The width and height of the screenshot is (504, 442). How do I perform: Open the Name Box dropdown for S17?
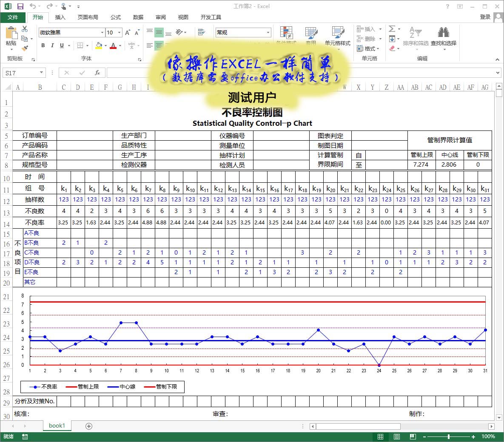(x=41, y=73)
